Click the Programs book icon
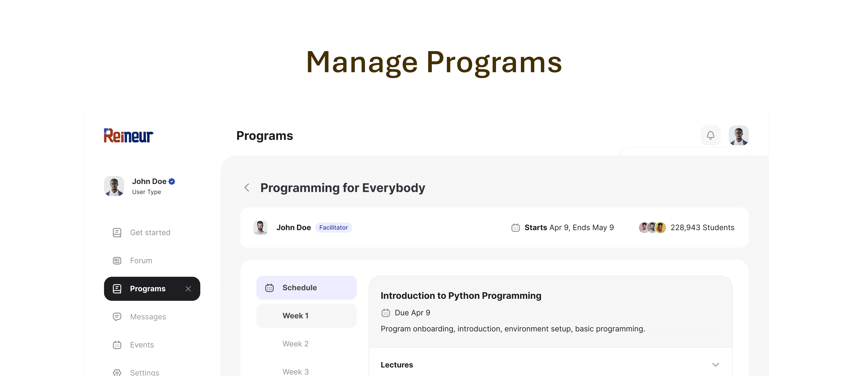 pyautogui.click(x=117, y=289)
